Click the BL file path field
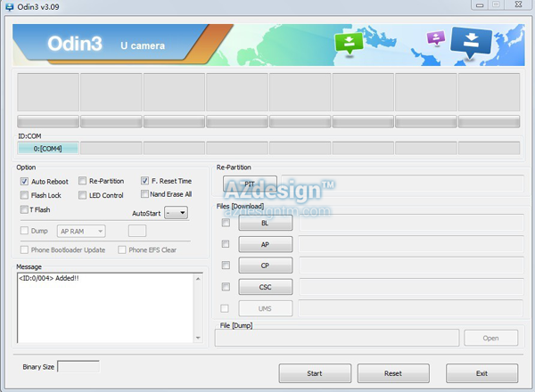 [411, 223]
